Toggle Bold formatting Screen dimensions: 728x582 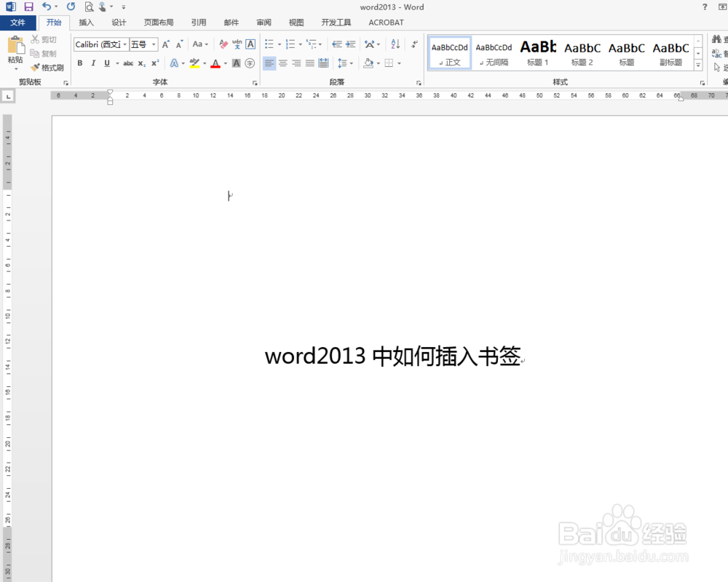point(80,63)
